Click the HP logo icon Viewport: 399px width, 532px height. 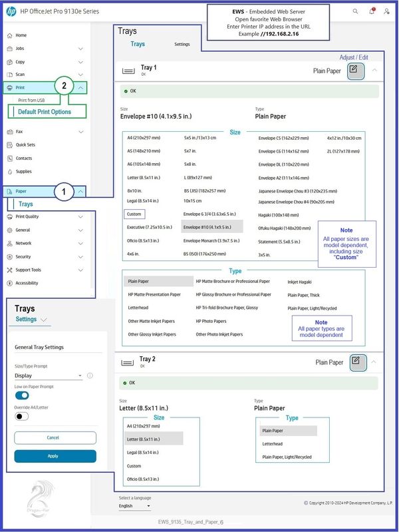coord(11,11)
